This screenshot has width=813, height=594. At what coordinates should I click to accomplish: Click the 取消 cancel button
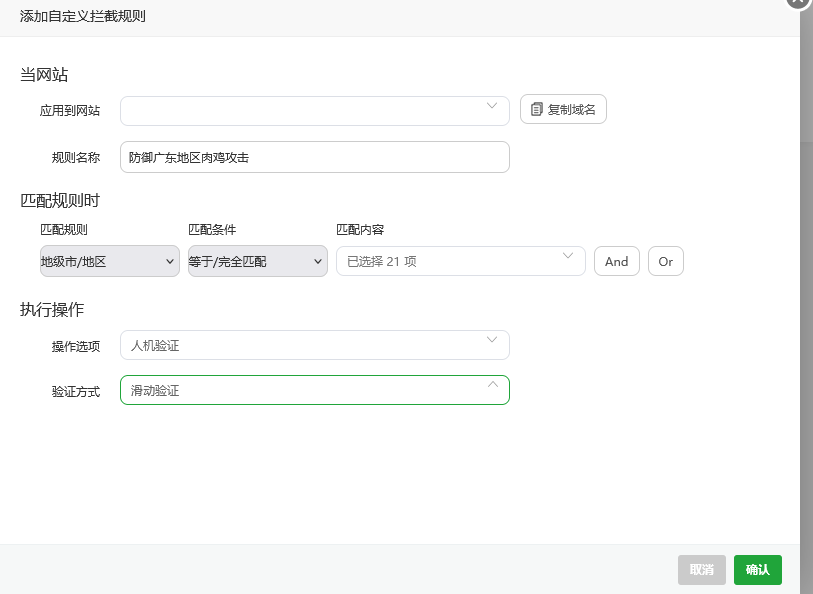[701, 569]
